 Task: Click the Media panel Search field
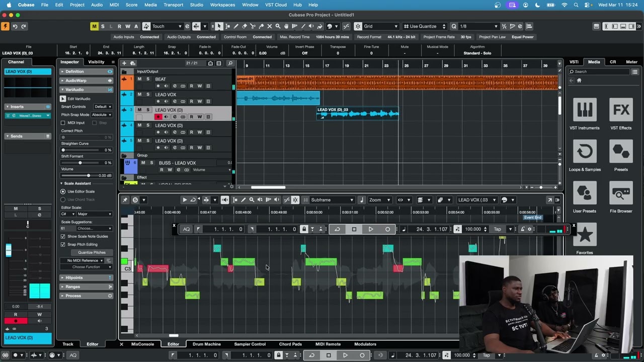tap(599, 72)
